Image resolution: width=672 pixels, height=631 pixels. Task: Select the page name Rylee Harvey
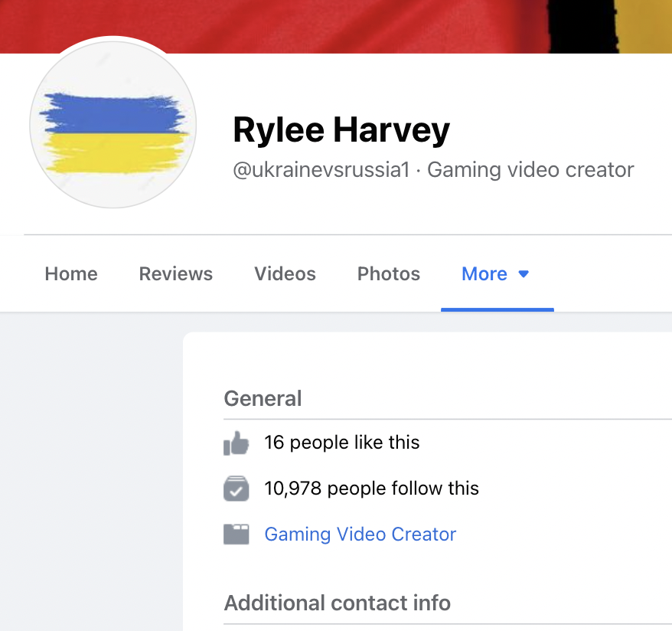pyautogui.click(x=341, y=130)
